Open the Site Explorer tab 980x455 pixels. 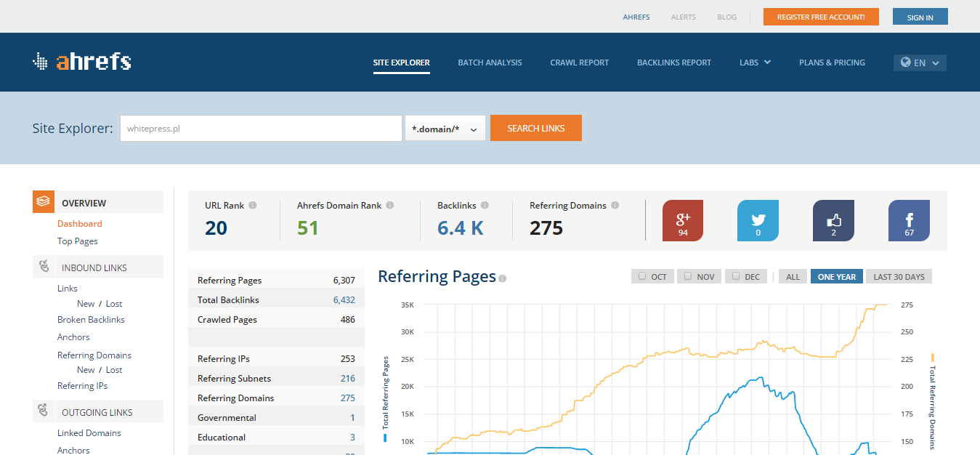[402, 63]
